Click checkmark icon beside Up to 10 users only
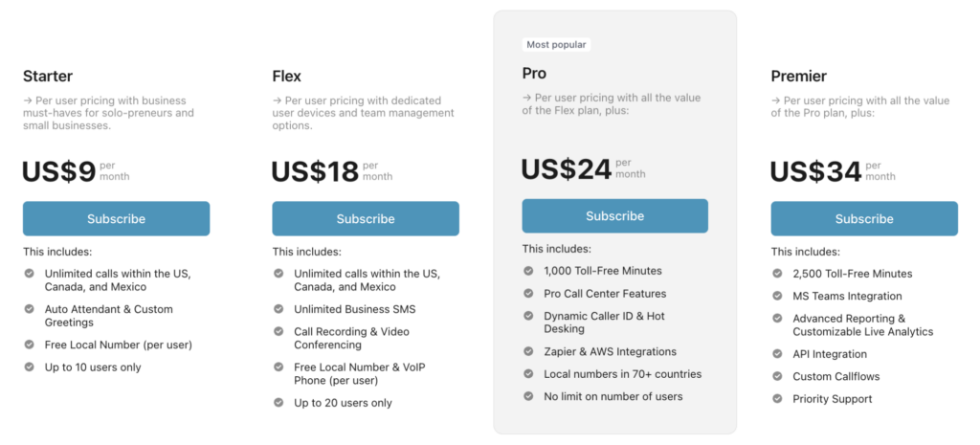 [30, 367]
